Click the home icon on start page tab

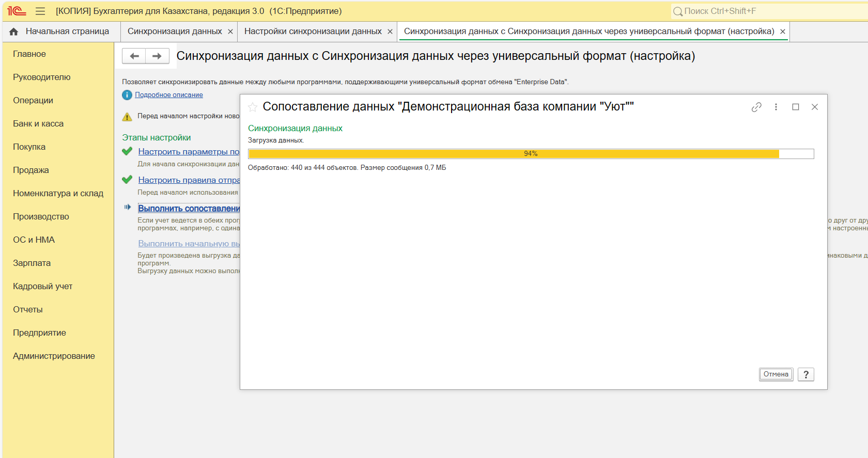tap(14, 31)
